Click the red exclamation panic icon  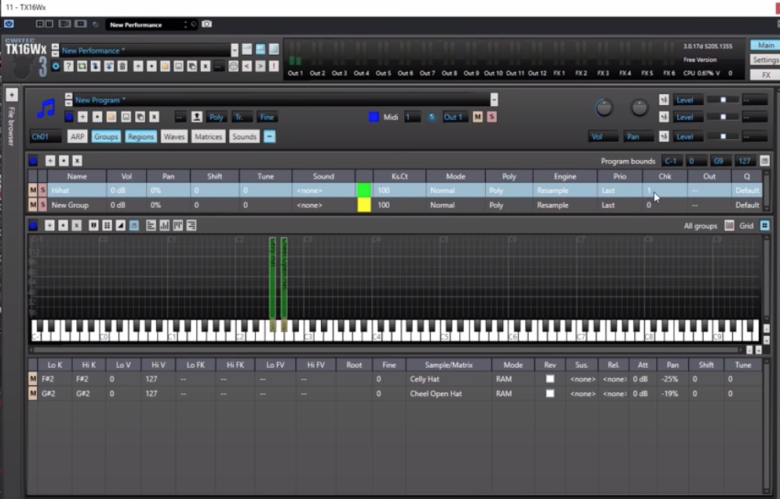(273, 66)
